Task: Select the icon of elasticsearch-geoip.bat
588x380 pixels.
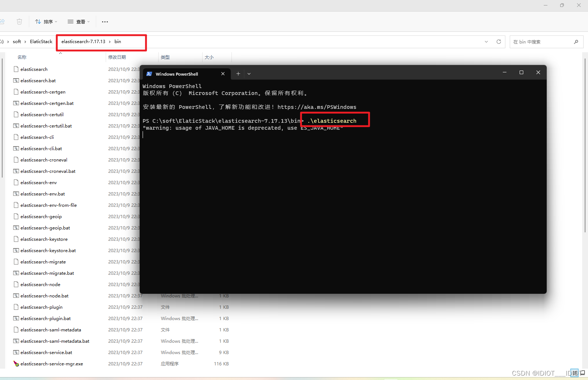Action: [16, 228]
